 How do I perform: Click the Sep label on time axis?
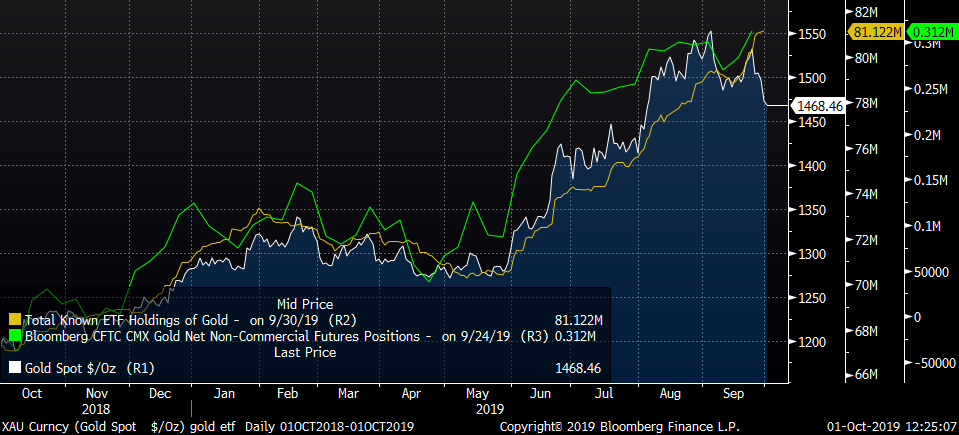[x=733, y=394]
